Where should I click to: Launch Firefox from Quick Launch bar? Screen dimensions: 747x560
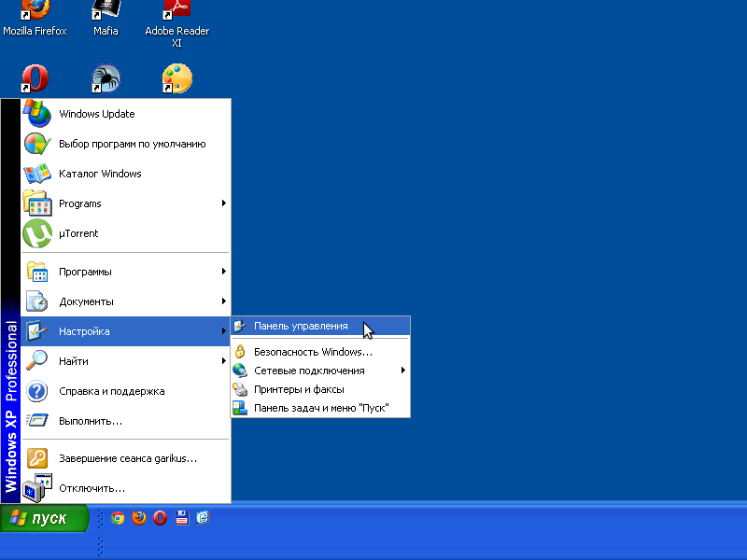click(139, 518)
